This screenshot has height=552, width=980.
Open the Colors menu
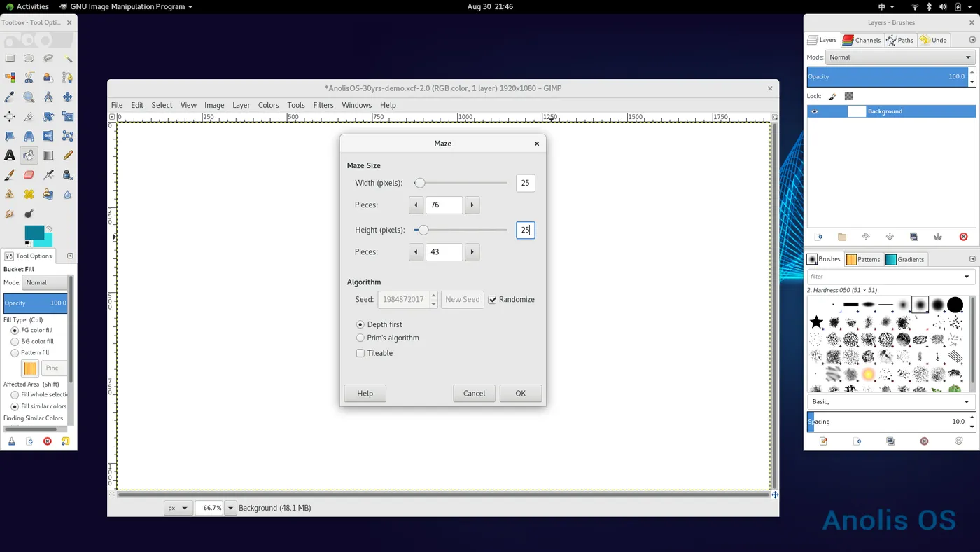pyautogui.click(x=269, y=105)
